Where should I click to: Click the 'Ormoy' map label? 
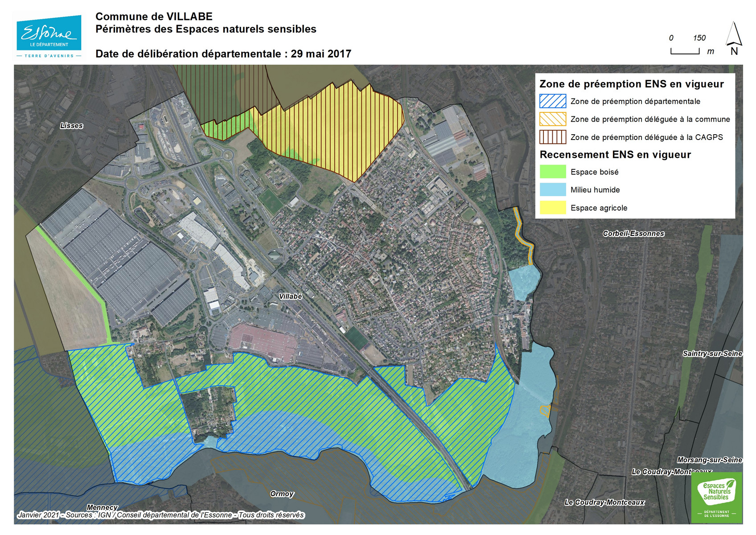[282, 494]
